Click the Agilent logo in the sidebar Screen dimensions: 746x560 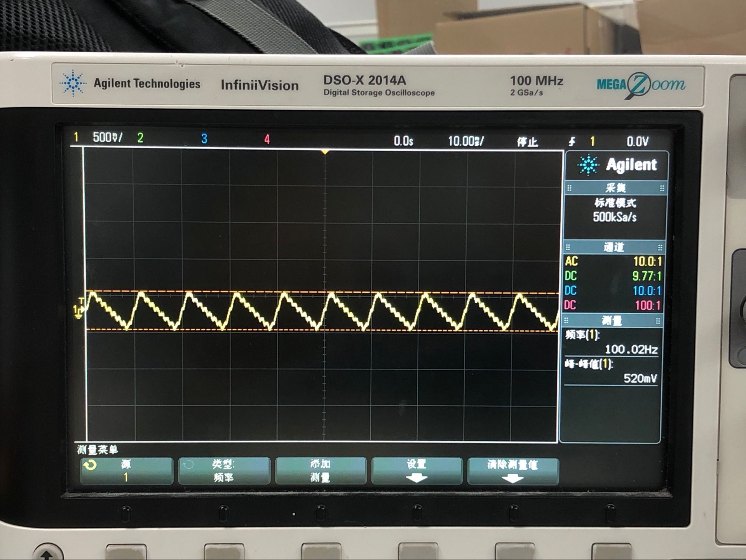617,165
